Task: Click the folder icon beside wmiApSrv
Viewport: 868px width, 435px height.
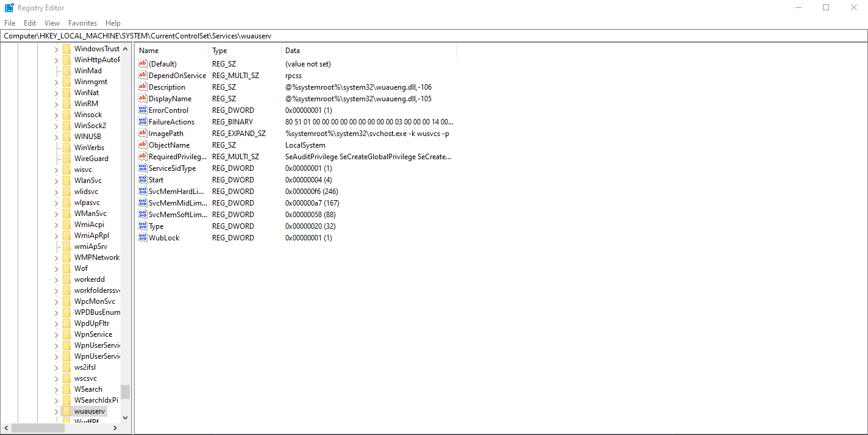Action: [x=66, y=246]
